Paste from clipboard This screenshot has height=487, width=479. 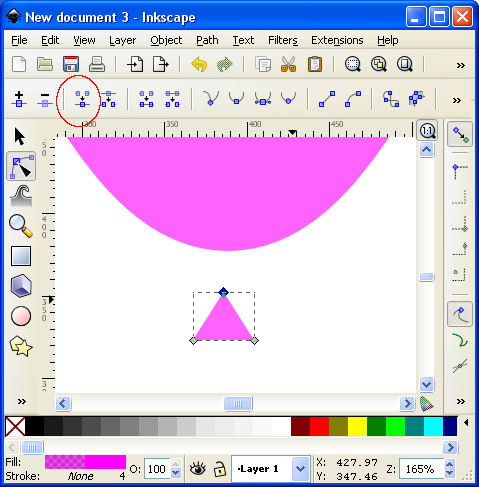pos(315,64)
